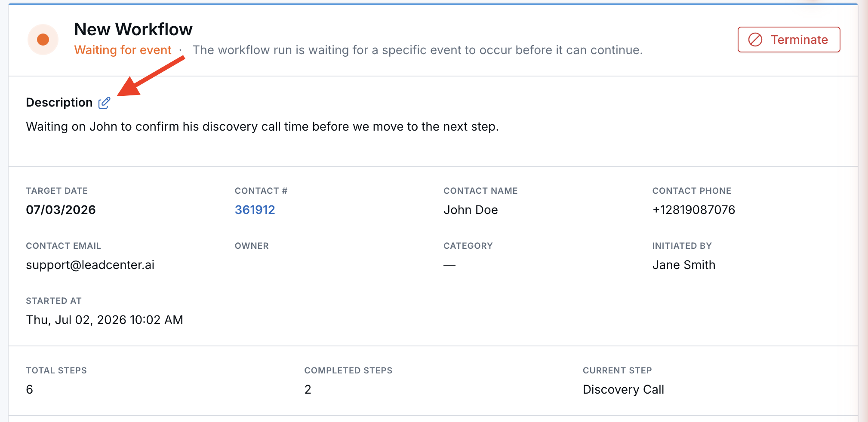Select the target date 07/03/2026
Screen dimensions: 868x422
pyautogui.click(x=61, y=210)
